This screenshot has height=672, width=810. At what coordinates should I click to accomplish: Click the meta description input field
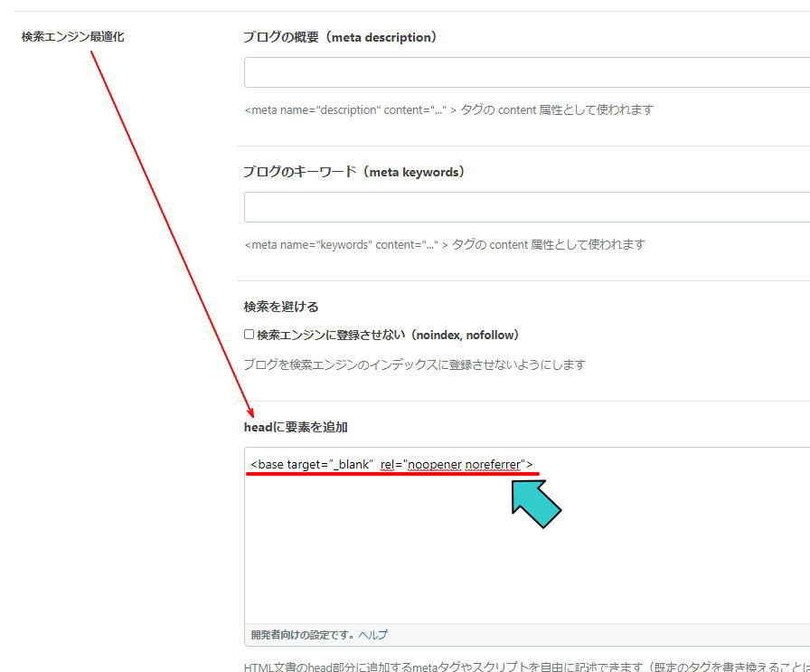coord(527,72)
